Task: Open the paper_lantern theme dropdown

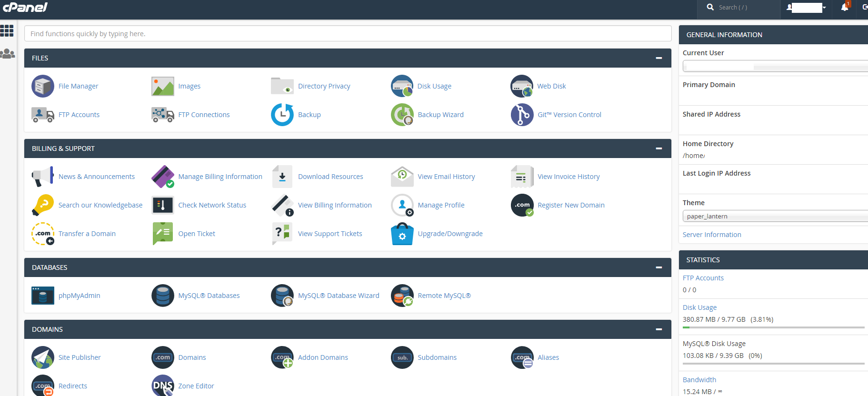Action: [x=775, y=216]
